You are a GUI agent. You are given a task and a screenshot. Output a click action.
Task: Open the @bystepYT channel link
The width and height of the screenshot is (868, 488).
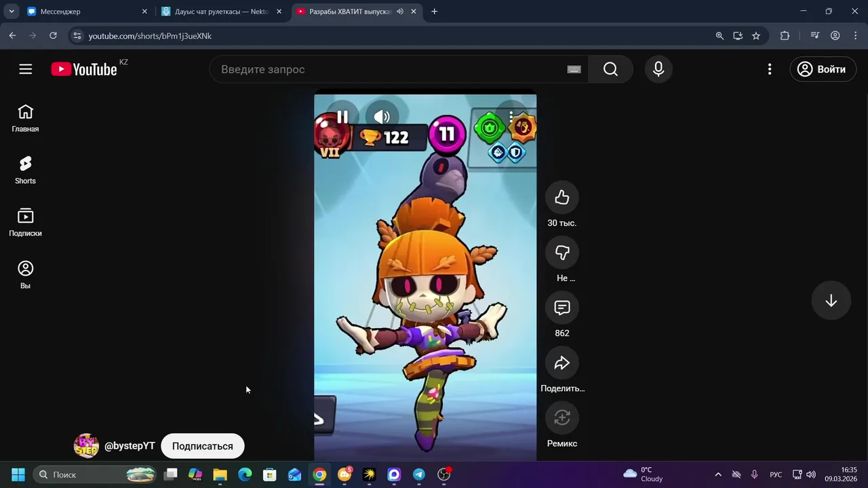(x=130, y=446)
